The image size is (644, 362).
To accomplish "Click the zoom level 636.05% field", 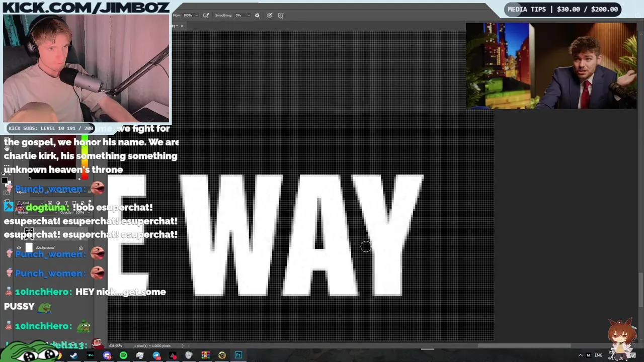I will (x=116, y=345).
